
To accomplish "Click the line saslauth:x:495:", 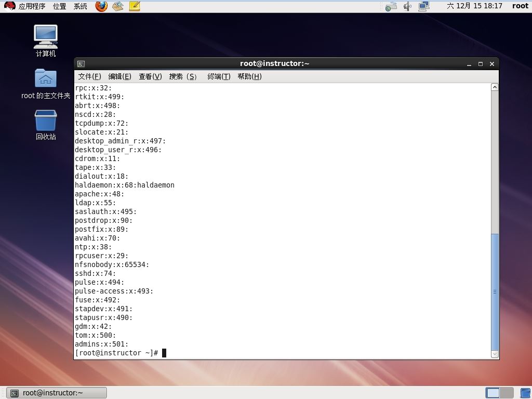I will (106, 212).
